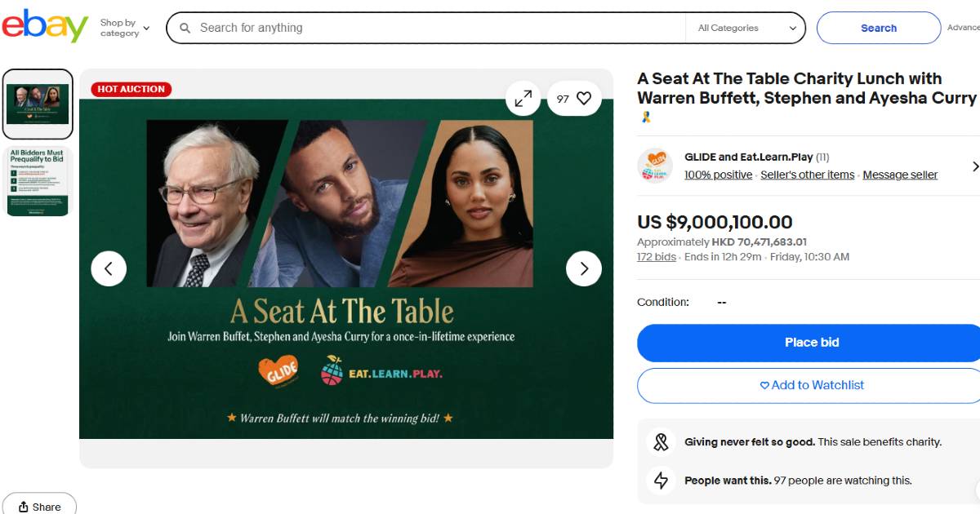This screenshot has height=514, width=980.
Task: Open Seller's other items link
Action: [808, 175]
